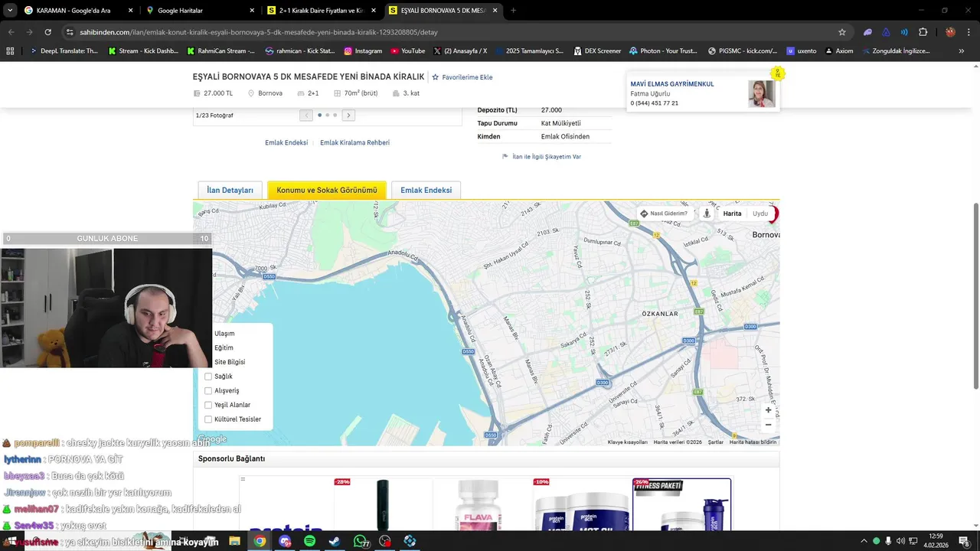Open the Kick Stream Dashboard bookmark
980x551 pixels.
pos(143,51)
